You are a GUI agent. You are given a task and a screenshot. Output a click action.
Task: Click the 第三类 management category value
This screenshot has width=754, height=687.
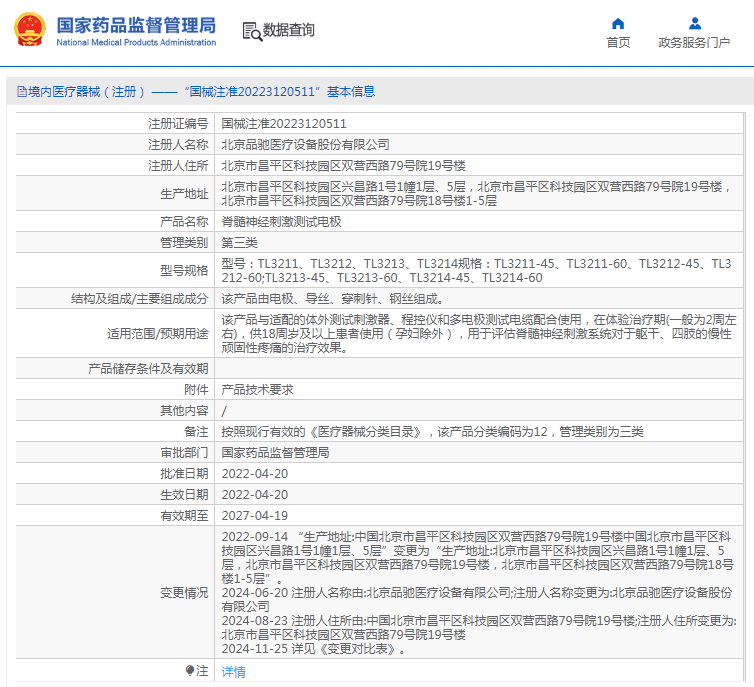239,243
